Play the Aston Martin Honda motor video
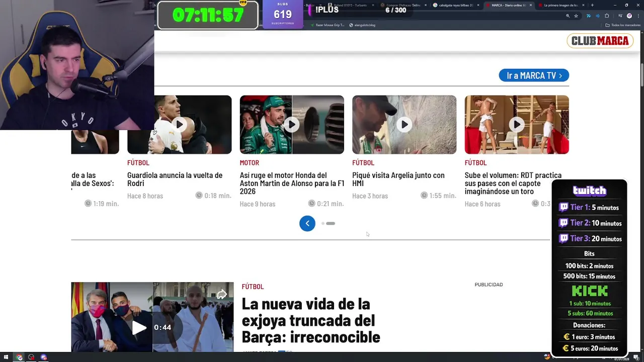Image resolution: width=644 pixels, height=362 pixels. pyautogui.click(x=292, y=124)
